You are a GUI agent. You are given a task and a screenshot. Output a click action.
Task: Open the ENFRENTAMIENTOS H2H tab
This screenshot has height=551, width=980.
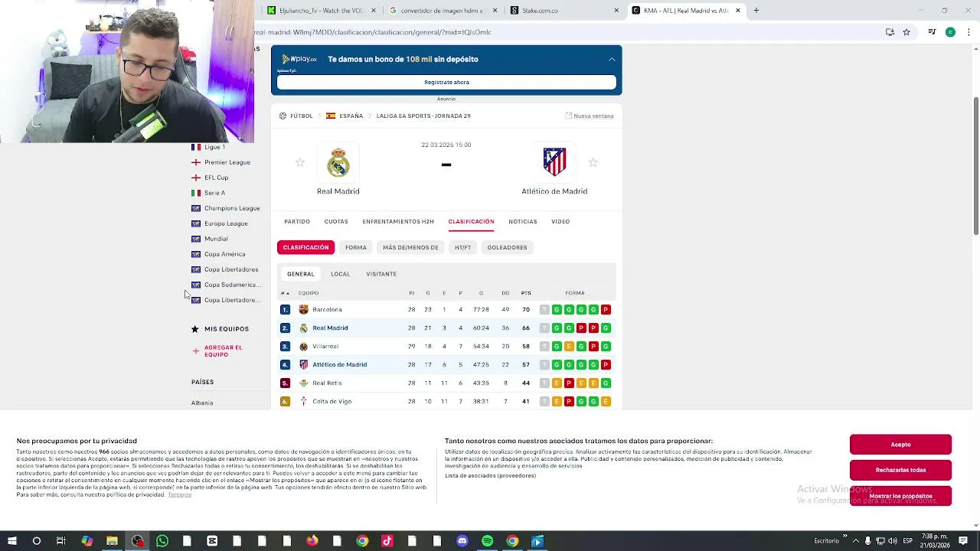coord(398,221)
